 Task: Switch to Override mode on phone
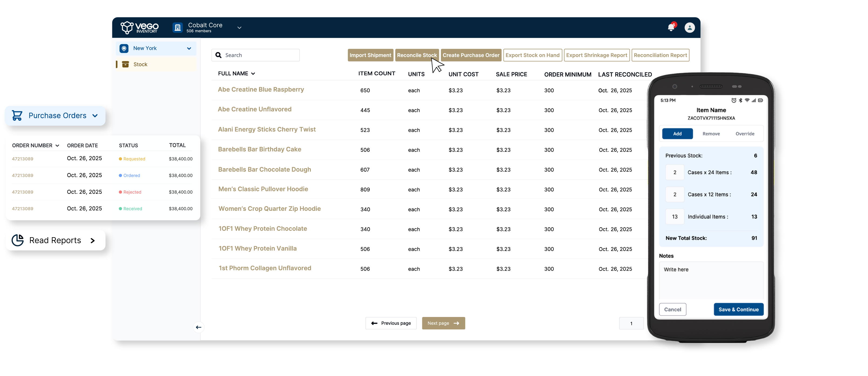745,134
